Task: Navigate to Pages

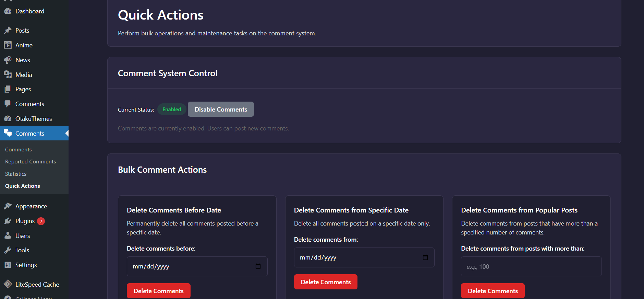Action: pos(34,89)
